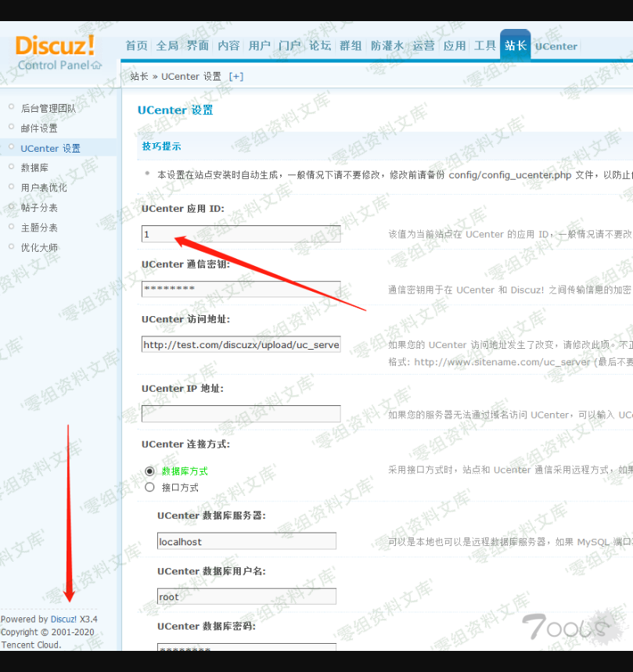Click the UCenter 数据库服务器 localhost field
Viewport: 633px width, 672px height.
(246, 541)
